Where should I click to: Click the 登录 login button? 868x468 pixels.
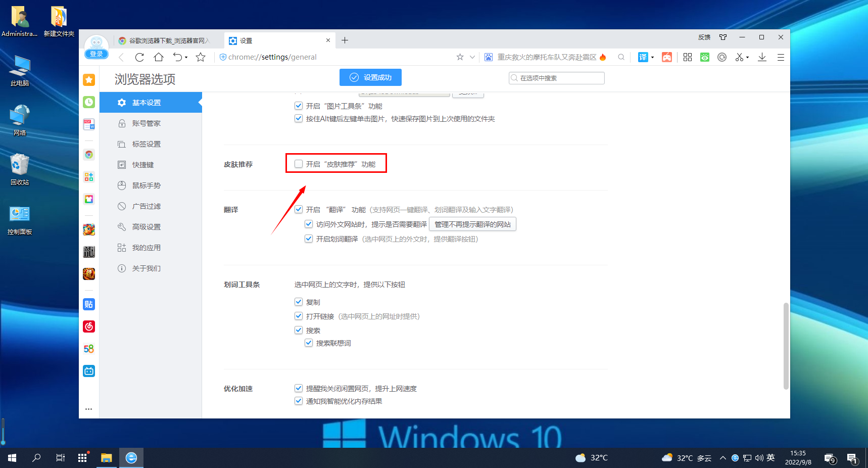tap(96, 54)
